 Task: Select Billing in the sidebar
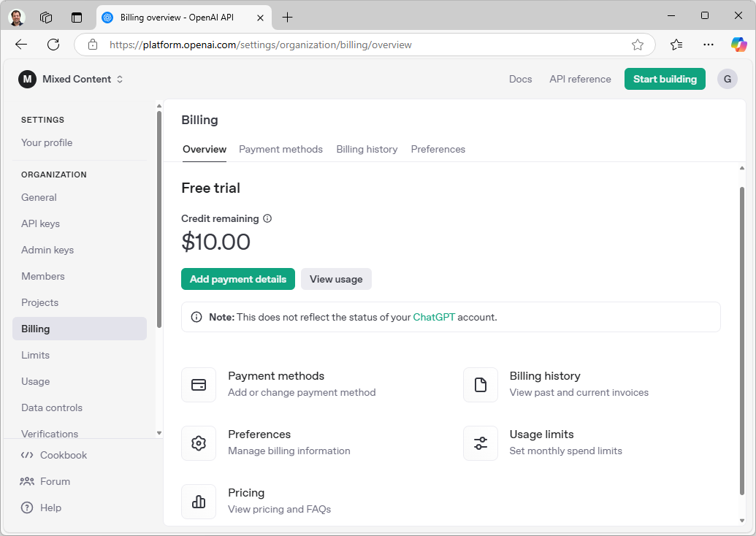click(x=80, y=329)
